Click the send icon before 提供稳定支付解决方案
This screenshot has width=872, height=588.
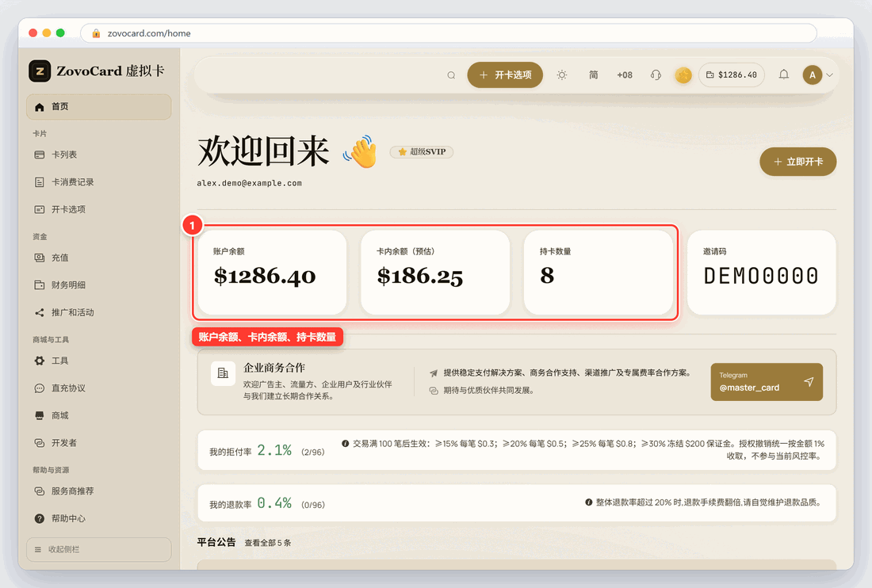tap(434, 373)
